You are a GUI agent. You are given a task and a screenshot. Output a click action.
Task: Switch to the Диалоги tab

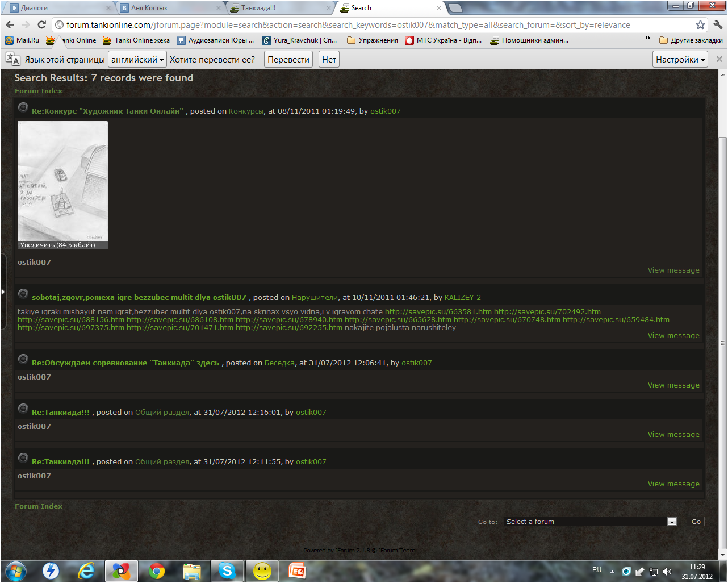coord(59,8)
